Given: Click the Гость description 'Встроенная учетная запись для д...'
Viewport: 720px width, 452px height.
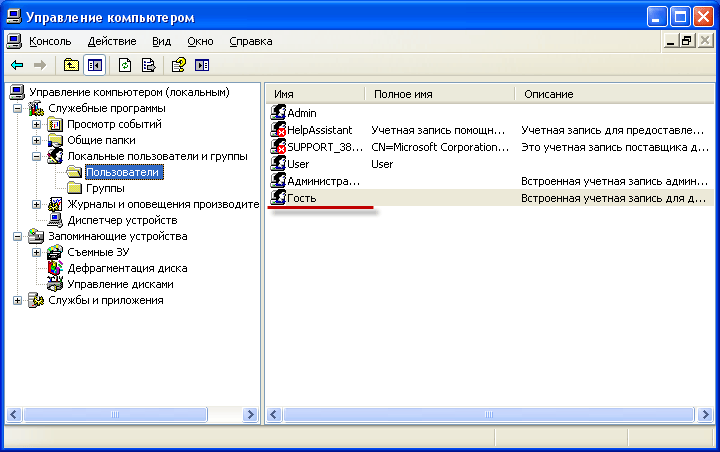Looking at the screenshot, I should 613,198.
